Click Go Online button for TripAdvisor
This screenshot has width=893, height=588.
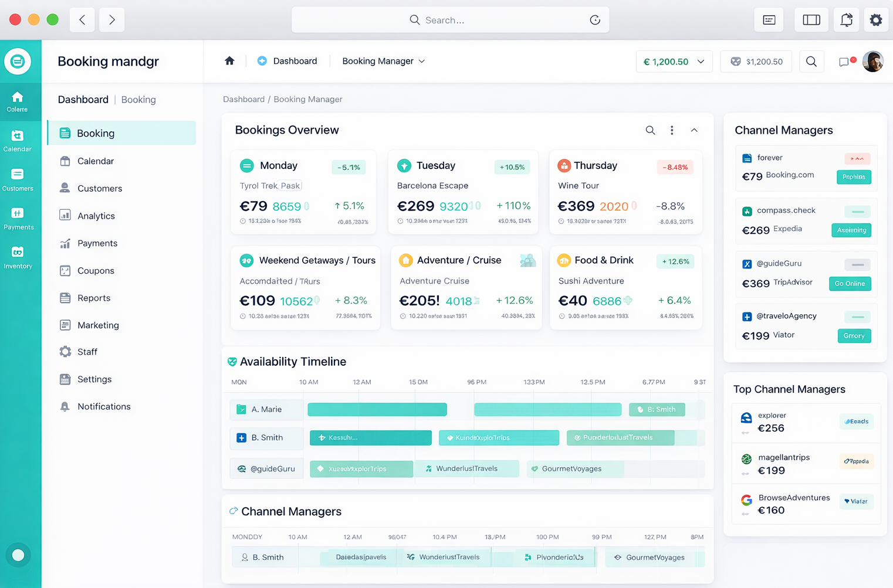pos(850,284)
